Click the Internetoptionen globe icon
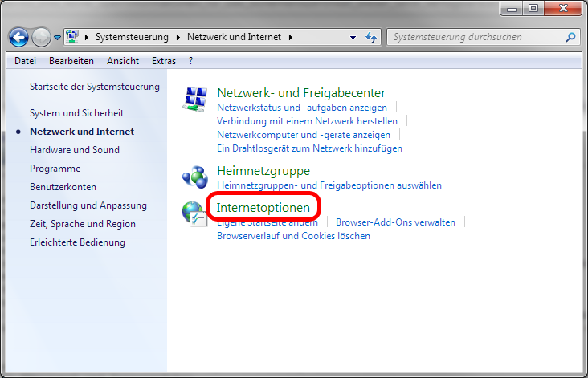Image resolution: width=588 pixels, height=378 pixels. 194,214
